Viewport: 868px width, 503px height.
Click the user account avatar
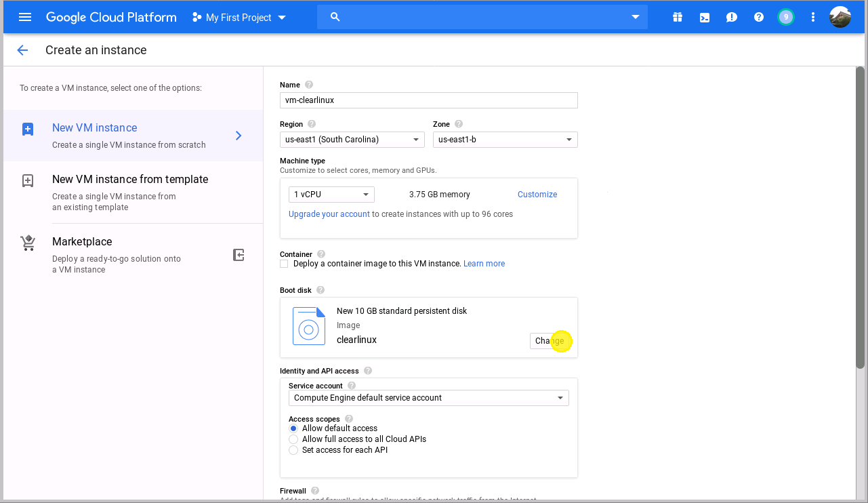pyautogui.click(x=840, y=17)
